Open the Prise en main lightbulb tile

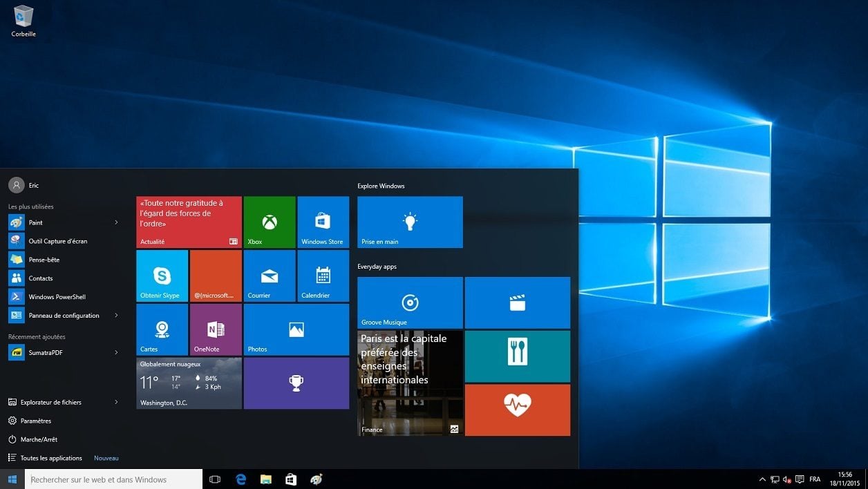(x=410, y=222)
